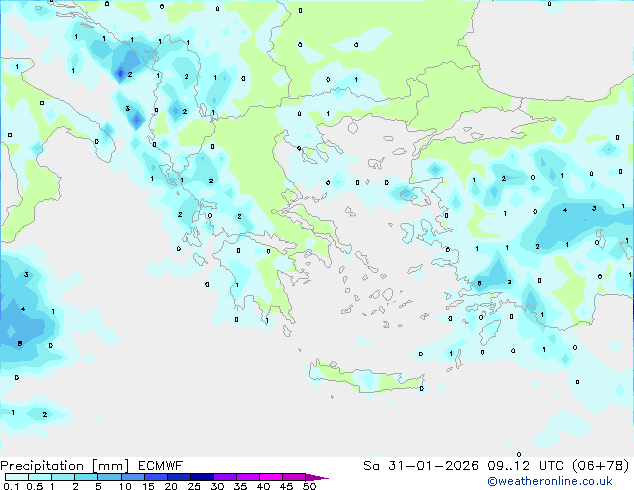This screenshot has height=490, width=634.
Task: Select the 10–15 mm legend color cell
Action: [132, 477]
